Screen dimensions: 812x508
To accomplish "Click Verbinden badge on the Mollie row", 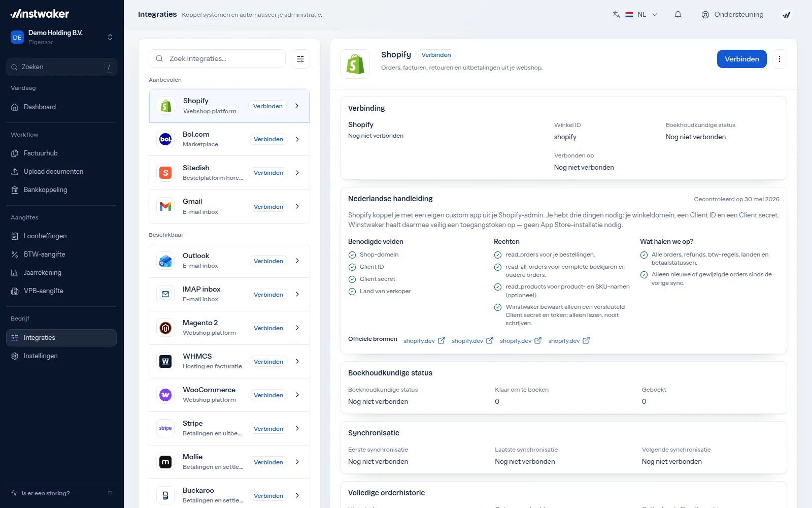I will click(268, 462).
